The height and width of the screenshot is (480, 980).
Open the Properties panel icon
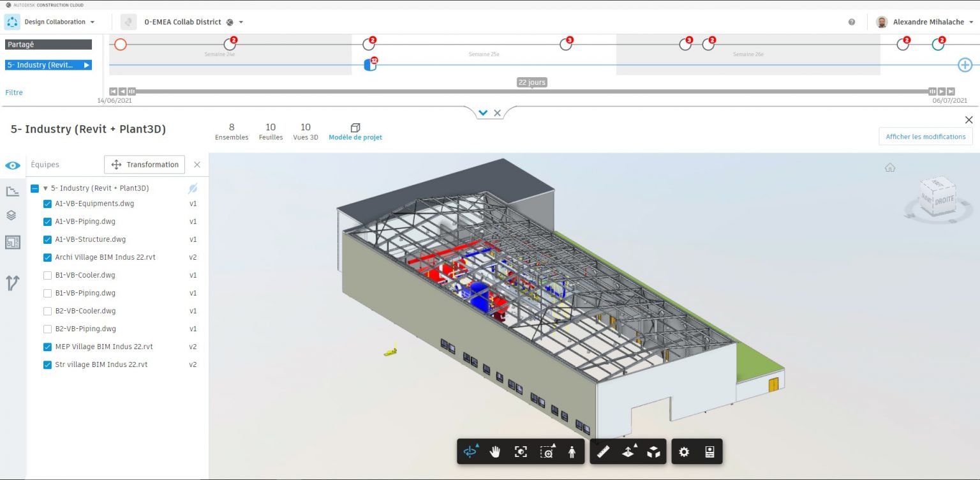[x=709, y=452]
